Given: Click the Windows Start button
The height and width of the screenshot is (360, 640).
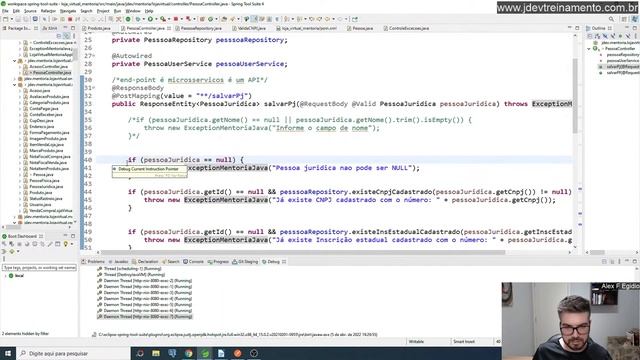Looking at the screenshot, I should click(8, 353).
